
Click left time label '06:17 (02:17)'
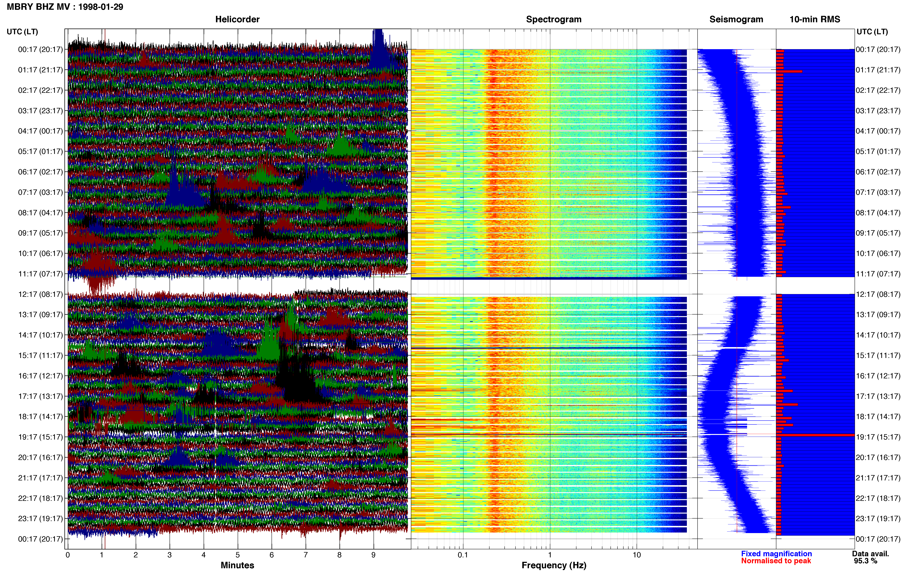coord(41,172)
